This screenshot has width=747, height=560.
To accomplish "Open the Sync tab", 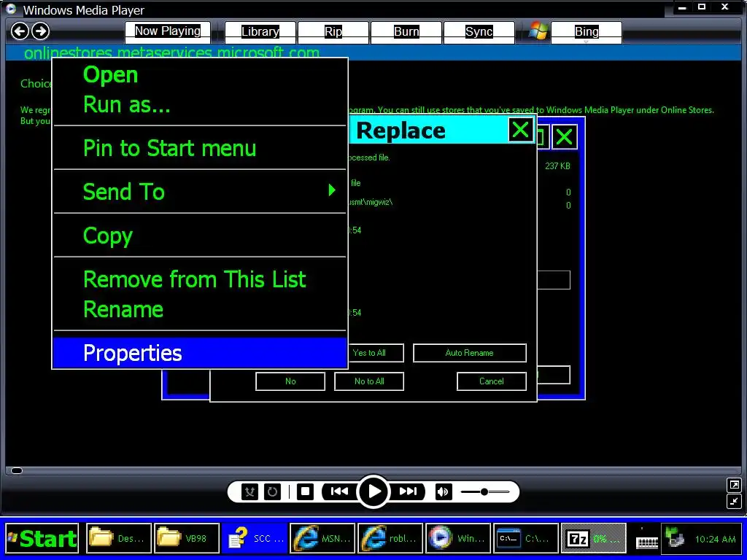I will pyautogui.click(x=479, y=32).
